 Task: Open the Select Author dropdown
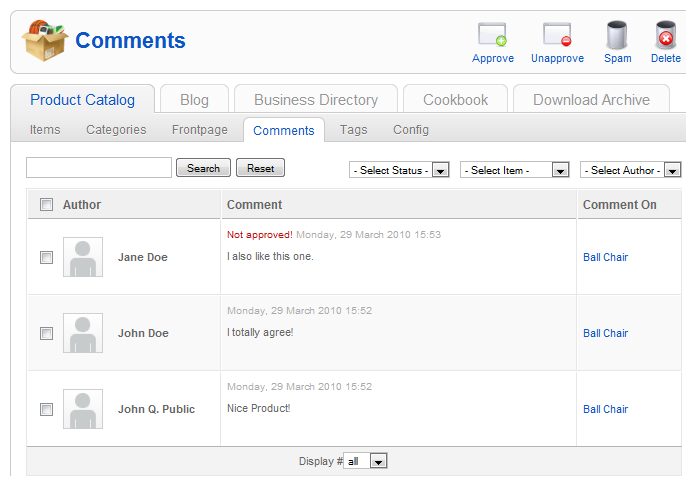tap(631, 170)
